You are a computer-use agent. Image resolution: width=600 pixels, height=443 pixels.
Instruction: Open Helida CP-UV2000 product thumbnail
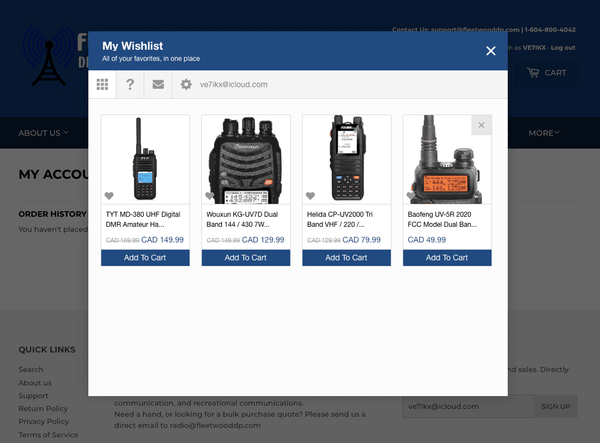pyautogui.click(x=346, y=159)
